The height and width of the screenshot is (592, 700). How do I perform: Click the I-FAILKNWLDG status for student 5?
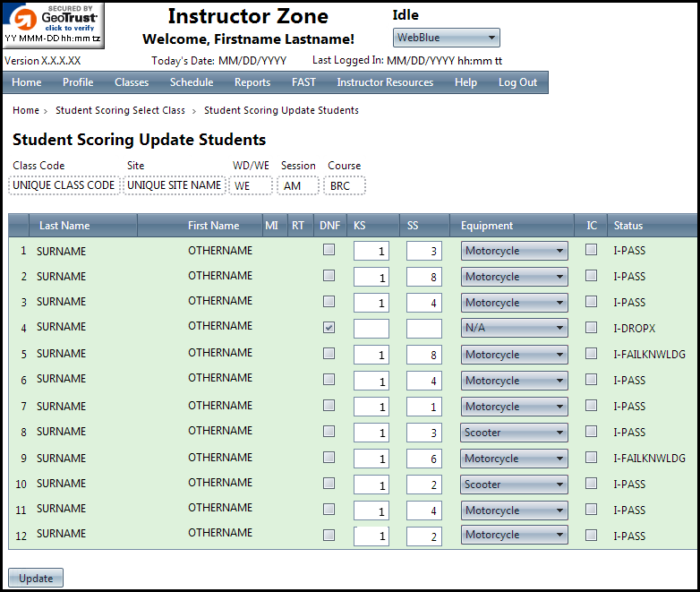[649, 355]
